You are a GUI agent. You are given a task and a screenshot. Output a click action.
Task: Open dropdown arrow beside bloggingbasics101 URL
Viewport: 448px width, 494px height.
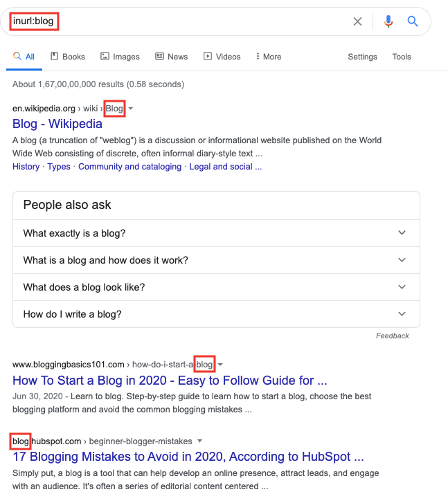(x=220, y=365)
